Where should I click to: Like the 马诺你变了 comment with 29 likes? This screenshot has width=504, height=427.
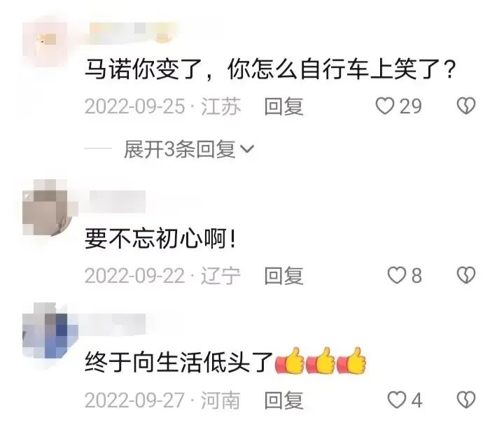pyautogui.click(x=385, y=106)
